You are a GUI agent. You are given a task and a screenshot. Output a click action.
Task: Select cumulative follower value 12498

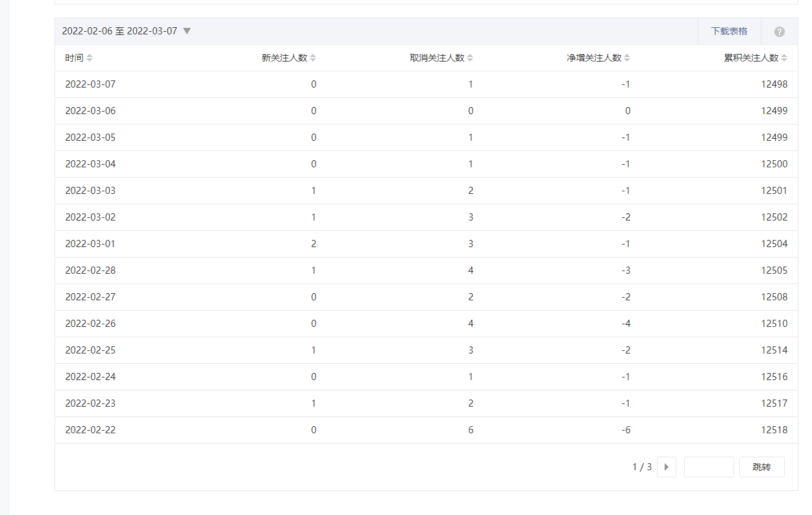[x=774, y=84]
